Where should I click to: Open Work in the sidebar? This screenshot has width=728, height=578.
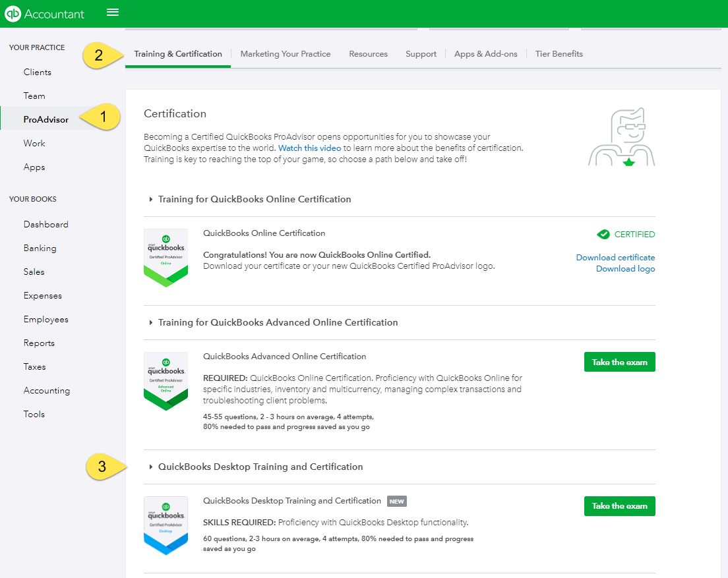pos(34,143)
